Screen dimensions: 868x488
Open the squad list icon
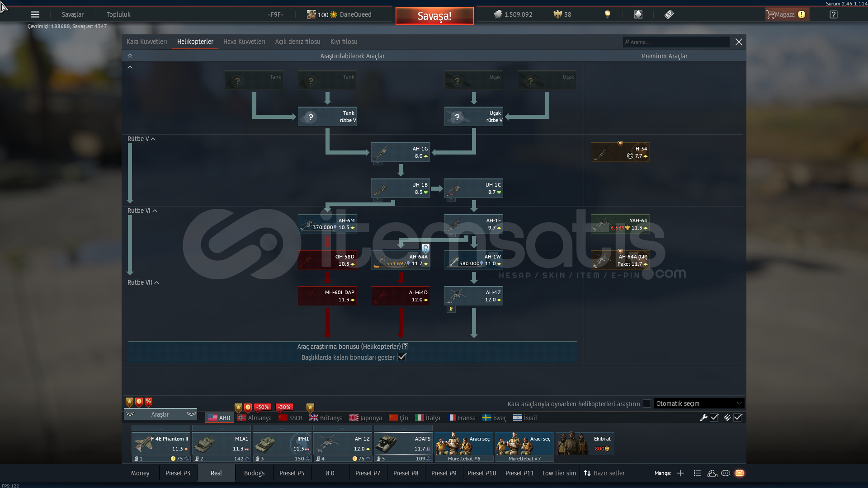tap(697, 473)
